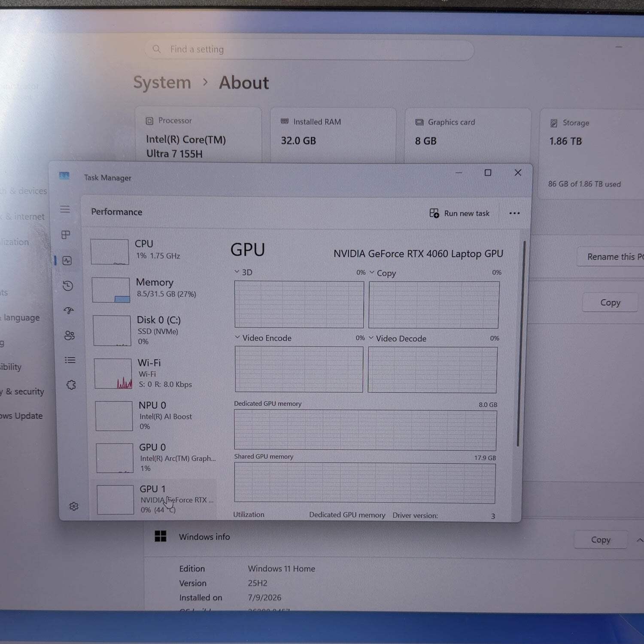The width and height of the screenshot is (644, 644).
Task: Click Rename this PC in Settings
Action: click(611, 257)
